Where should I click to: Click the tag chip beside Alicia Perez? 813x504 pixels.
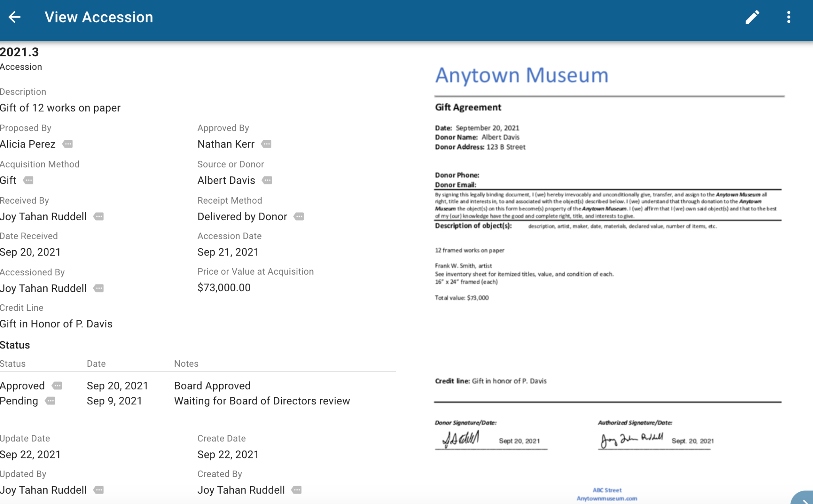tap(67, 144)
